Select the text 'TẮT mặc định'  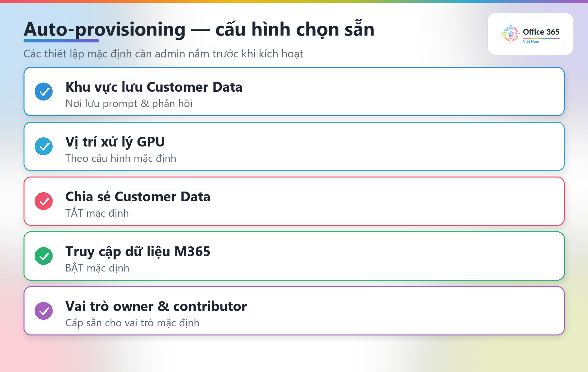(x=97, y=213)
